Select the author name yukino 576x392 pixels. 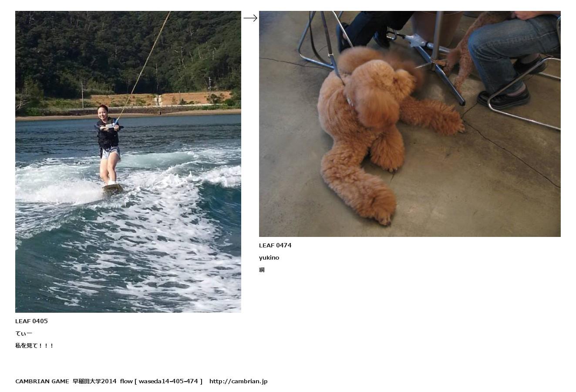click(269, 257)
